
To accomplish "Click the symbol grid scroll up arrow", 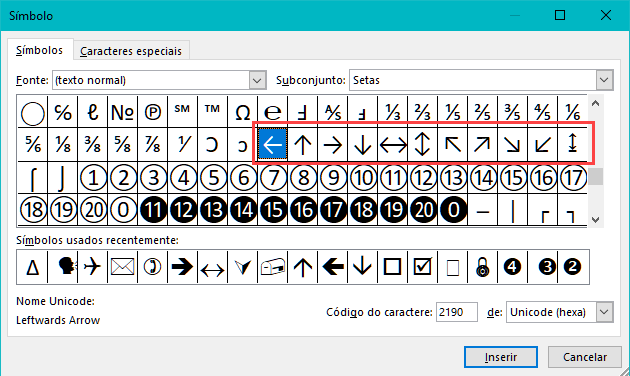I will coord(595,104).
